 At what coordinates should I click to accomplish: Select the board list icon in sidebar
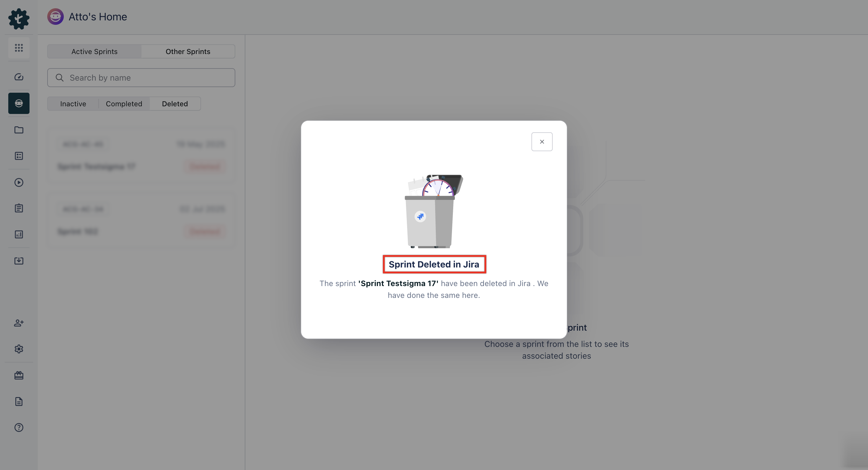click(x=19, y=156)
